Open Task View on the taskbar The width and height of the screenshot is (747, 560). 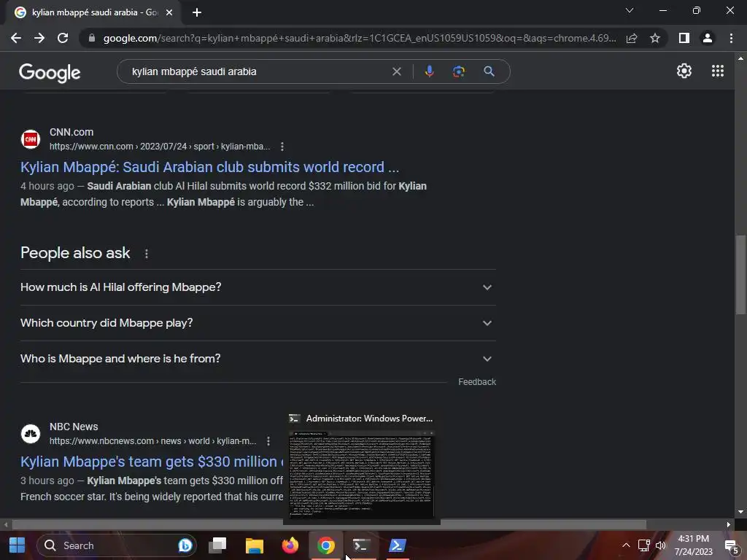point(217,545)
